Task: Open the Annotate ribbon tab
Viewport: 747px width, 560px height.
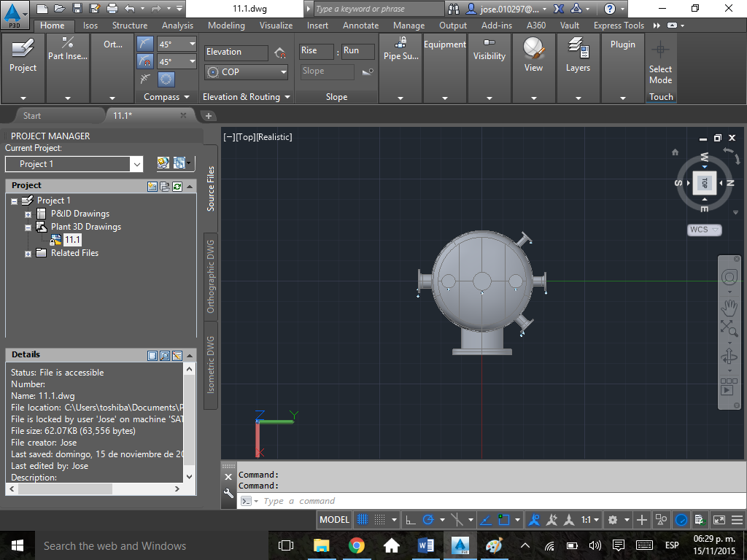Action: point(360,26)
